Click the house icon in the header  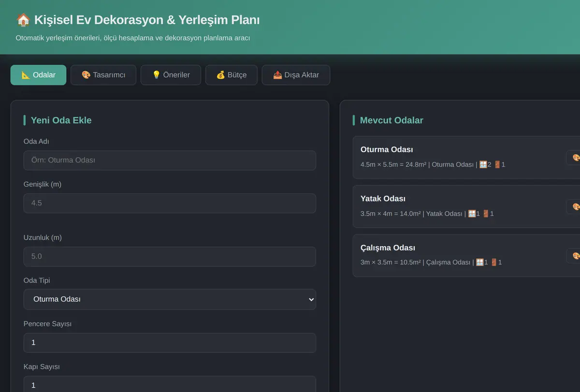coord(23,20)
